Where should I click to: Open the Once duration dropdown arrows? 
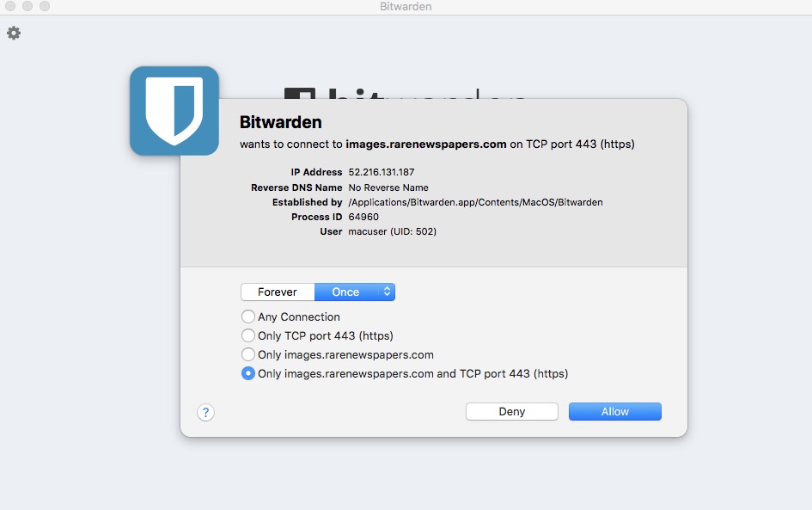coord(387,292)
